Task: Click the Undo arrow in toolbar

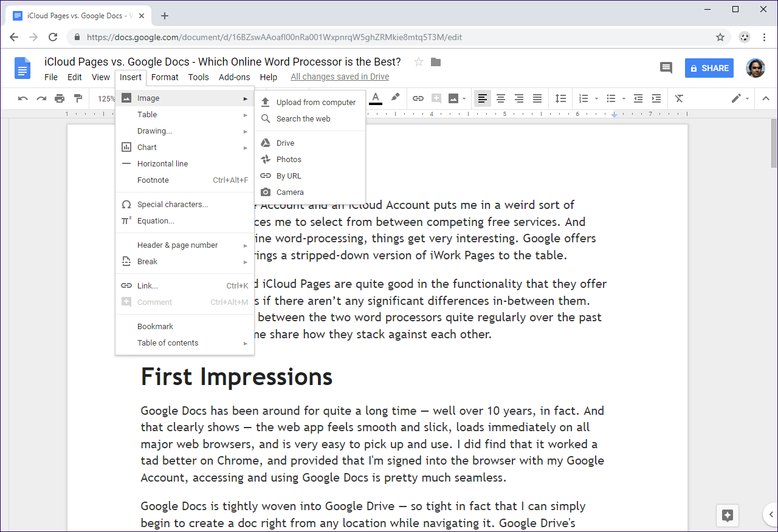Action: 23,98
